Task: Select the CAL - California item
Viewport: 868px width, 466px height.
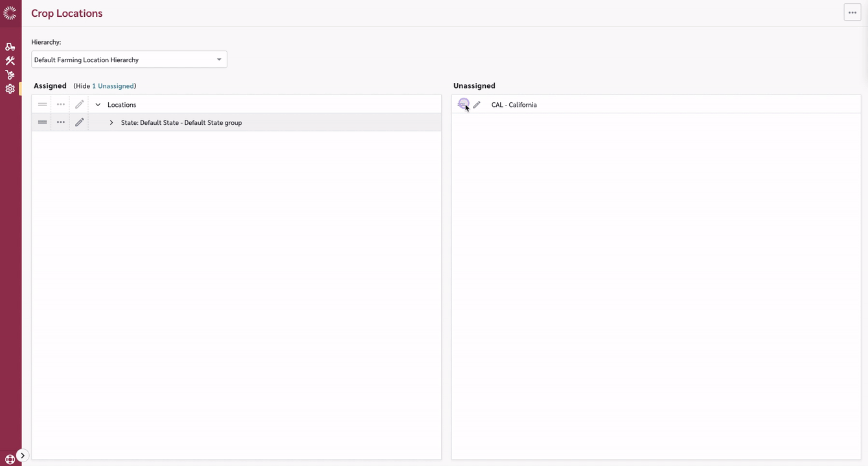Action: click(514, 105)
